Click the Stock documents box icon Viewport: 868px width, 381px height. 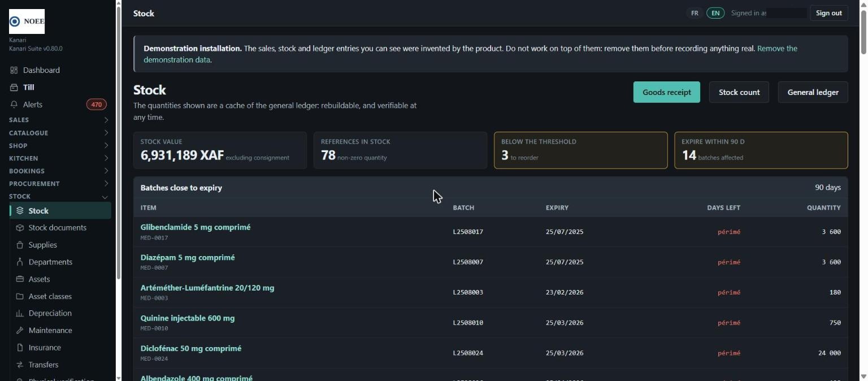point(20,228)
